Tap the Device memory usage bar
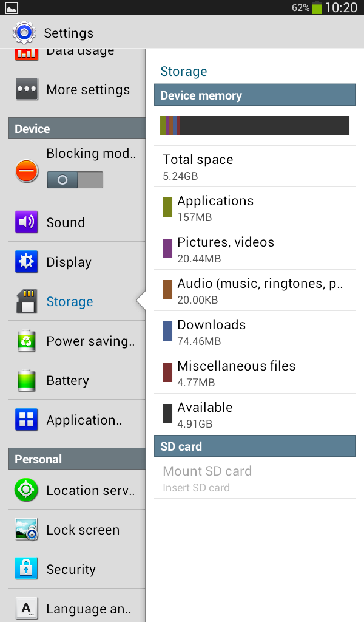Image resolution: width=364 pixels, height=622 pixels. [255, 126]
